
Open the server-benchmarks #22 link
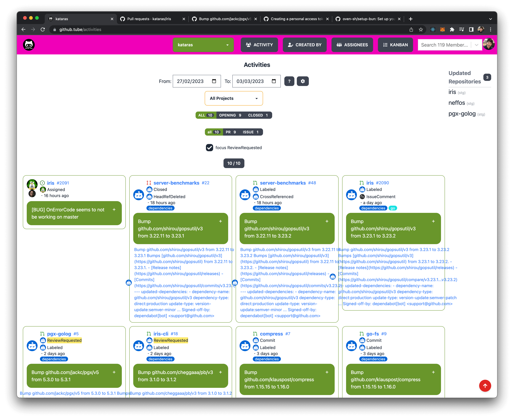point(176,183)
